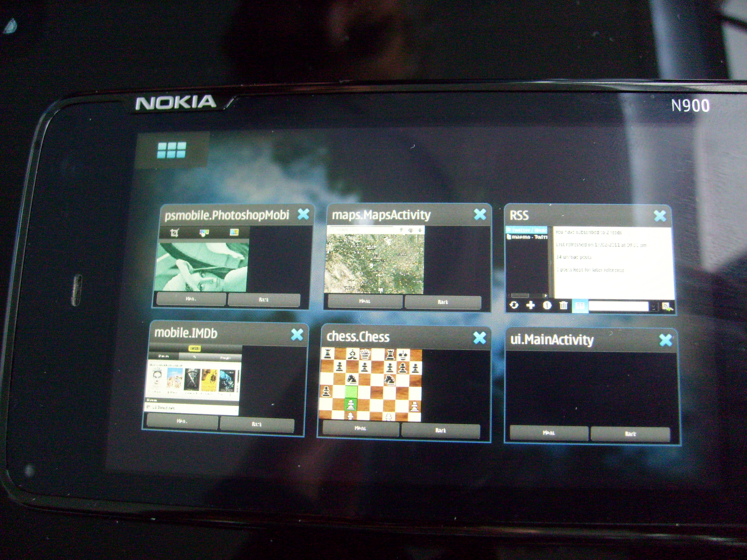Close the ui.MainActivity window

(x=666, y=340)
